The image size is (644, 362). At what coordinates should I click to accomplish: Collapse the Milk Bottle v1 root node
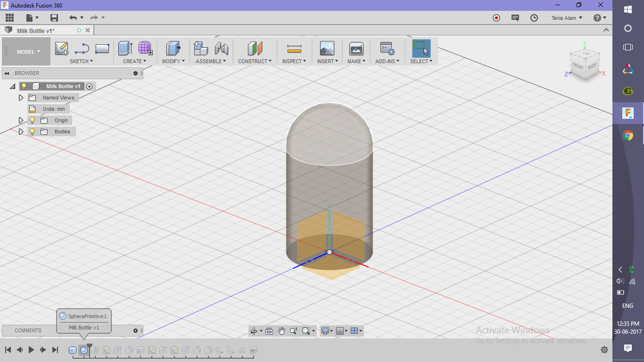(12, 86)
